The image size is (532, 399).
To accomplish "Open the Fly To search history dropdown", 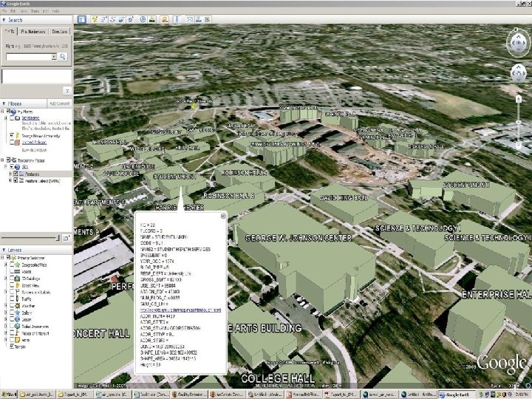I will click(x=54, y=57).
